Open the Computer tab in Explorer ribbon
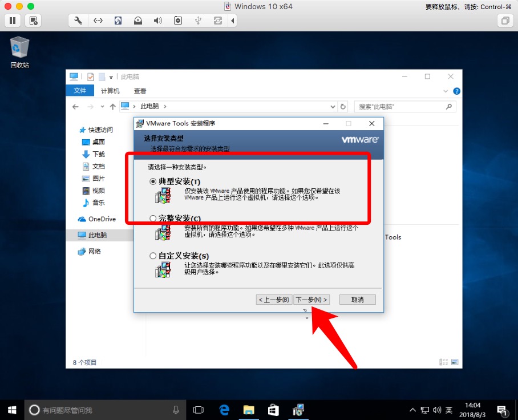This screenshot has height=420, width=518. coord(110,91)
